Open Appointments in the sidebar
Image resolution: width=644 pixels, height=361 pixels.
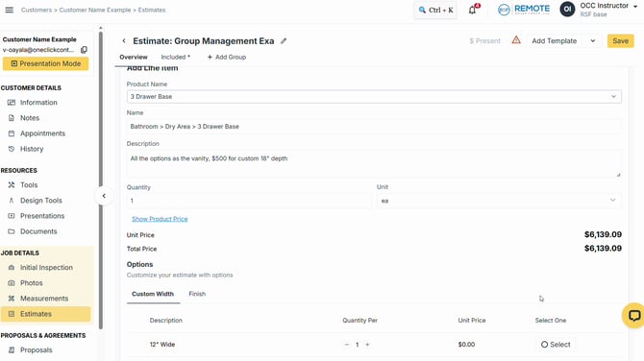[42, 133]
